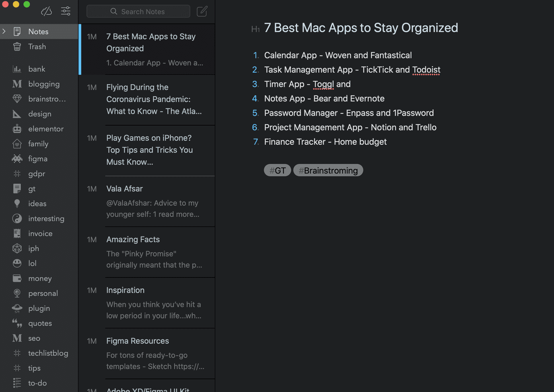
Task: Click the lol tag smiley icon
Action: [x=17, y=263]
